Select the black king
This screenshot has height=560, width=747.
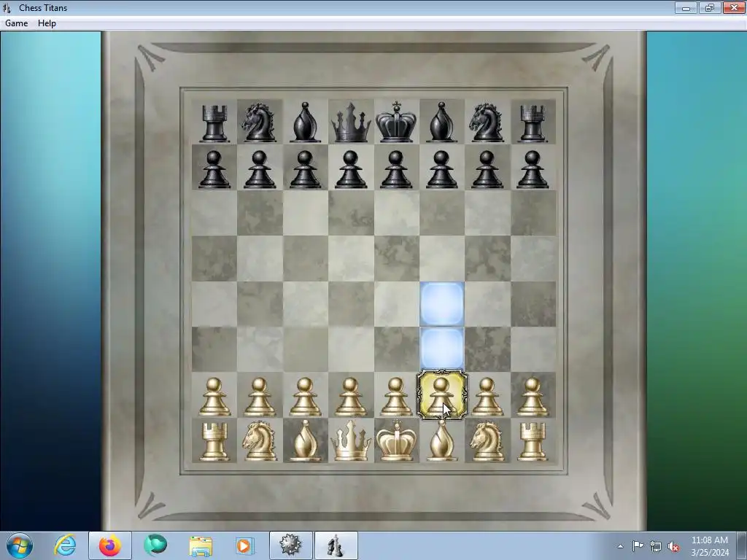click(396, 122)
